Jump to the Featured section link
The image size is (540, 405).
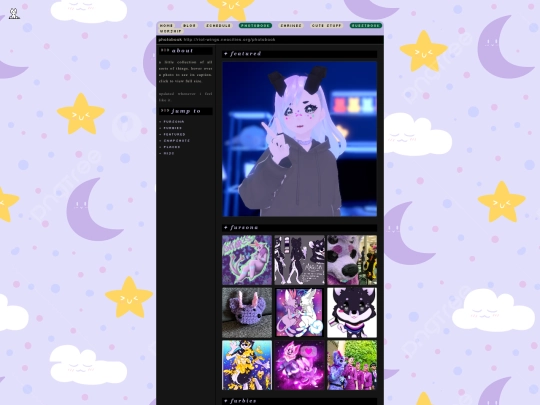pyautogui.click(x=174, y=134)
